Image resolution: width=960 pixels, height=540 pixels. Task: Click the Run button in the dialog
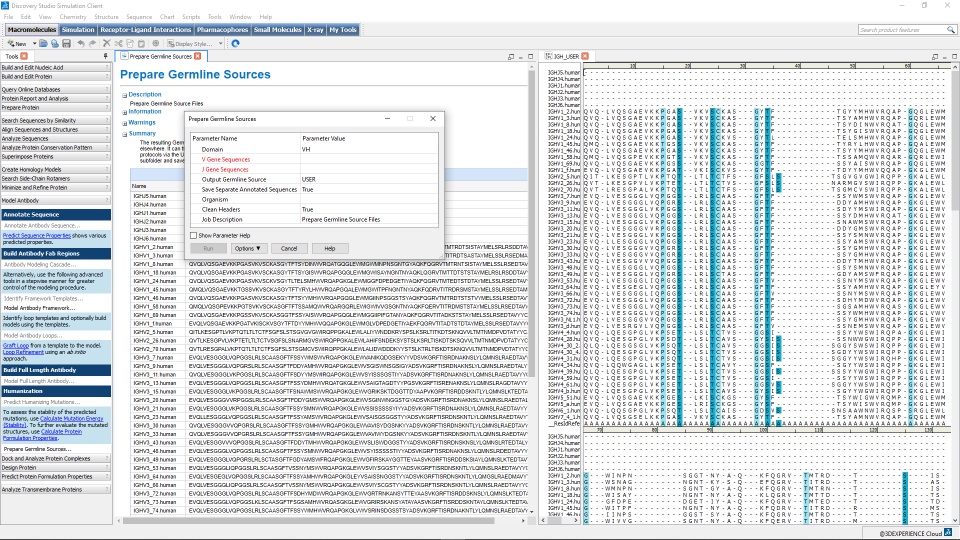[x=208, y=249]
